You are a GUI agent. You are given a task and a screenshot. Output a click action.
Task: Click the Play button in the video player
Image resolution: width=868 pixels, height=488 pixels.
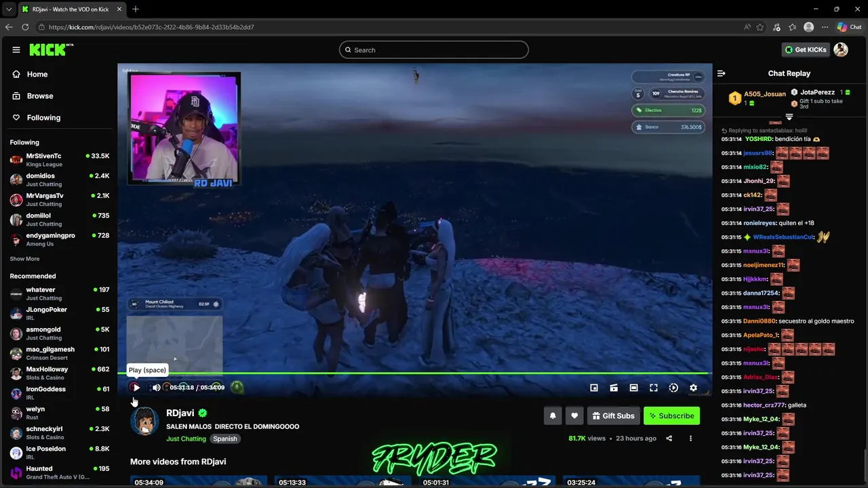136,388
